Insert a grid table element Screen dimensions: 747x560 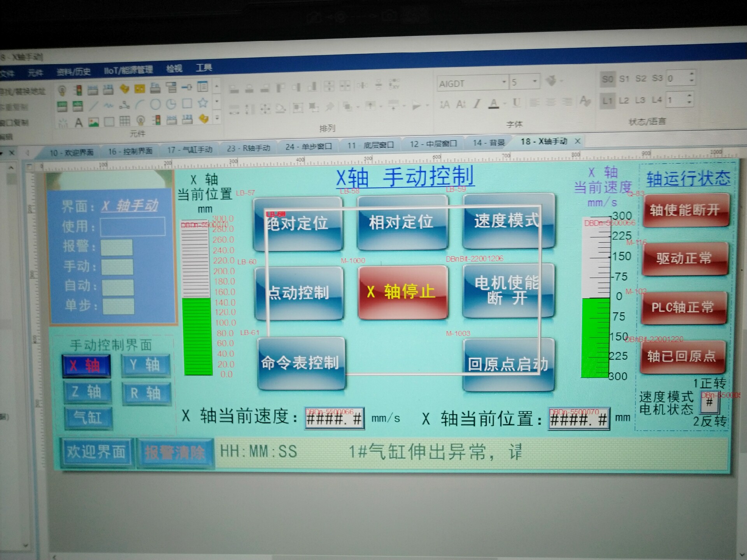click(124, 121)
